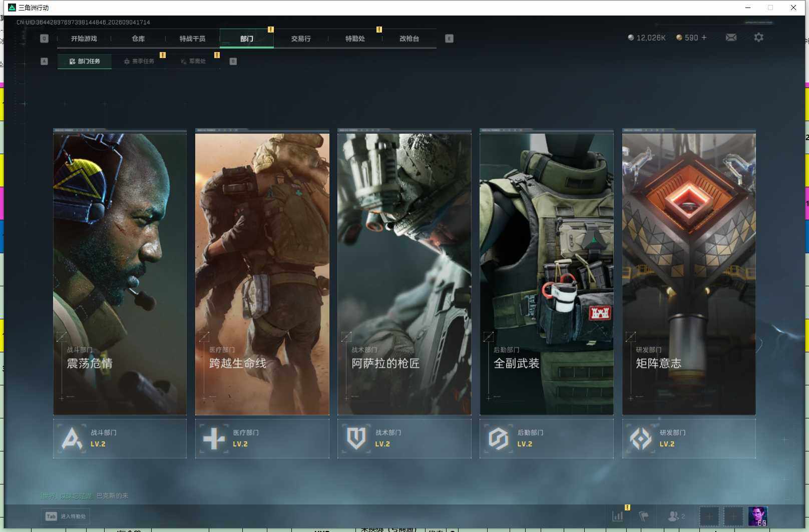Click the first empty squad slot plus
The image size is (809, 532).
(709, 516)
